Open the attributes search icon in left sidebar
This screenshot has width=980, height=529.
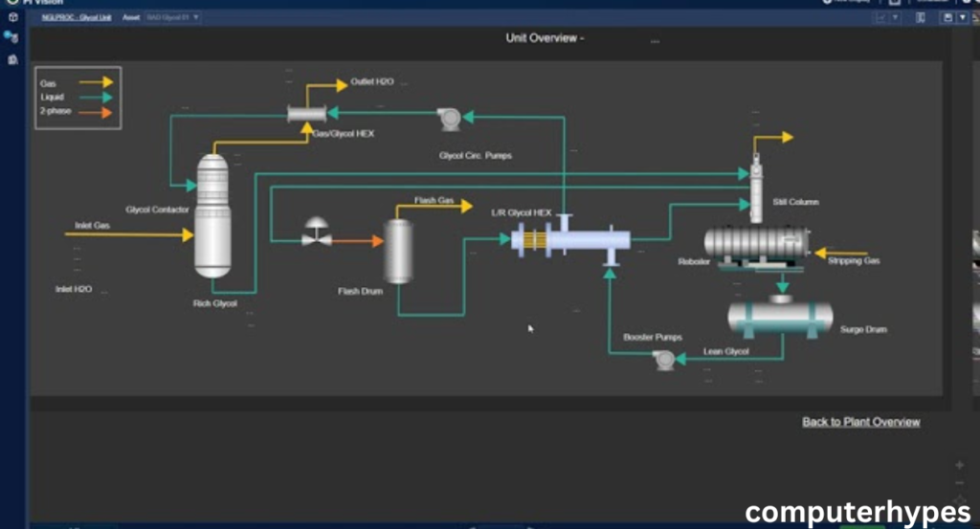(x=11, y=37)
